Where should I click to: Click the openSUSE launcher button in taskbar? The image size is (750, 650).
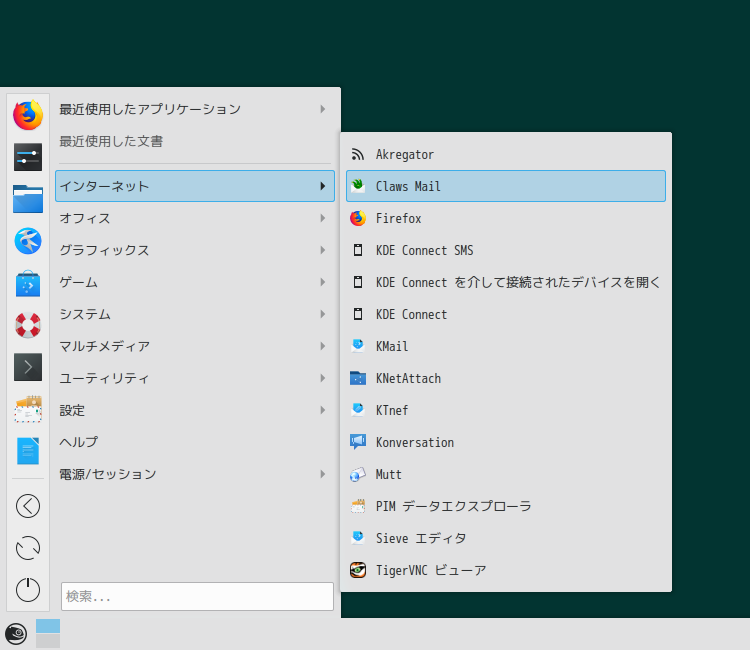pyautogui.click(x=16, y=634)
